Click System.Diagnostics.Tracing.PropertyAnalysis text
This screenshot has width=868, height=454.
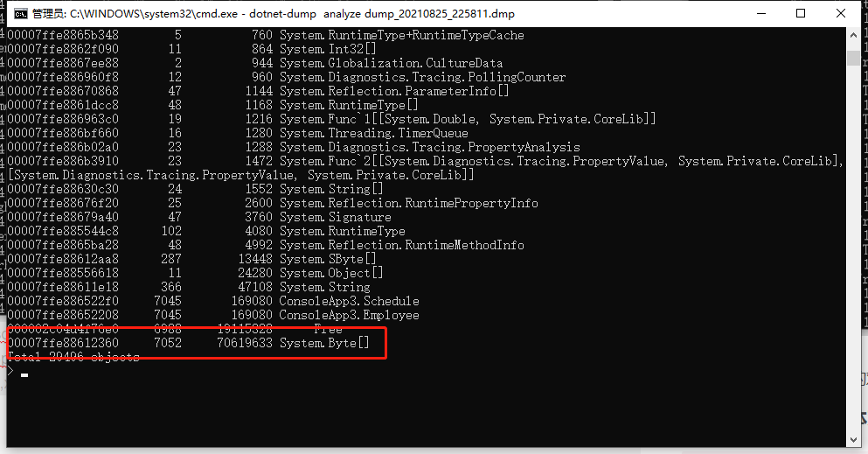pyautogui.click(x=429, y=147)
